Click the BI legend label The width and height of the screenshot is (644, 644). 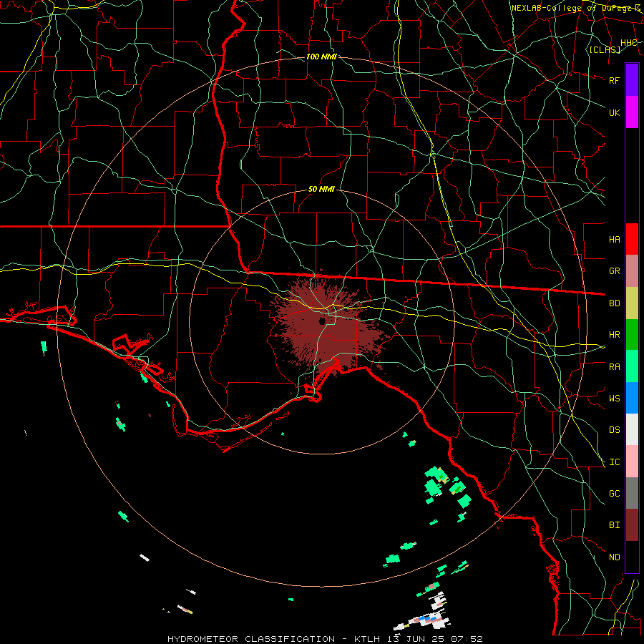click(614, 525)
